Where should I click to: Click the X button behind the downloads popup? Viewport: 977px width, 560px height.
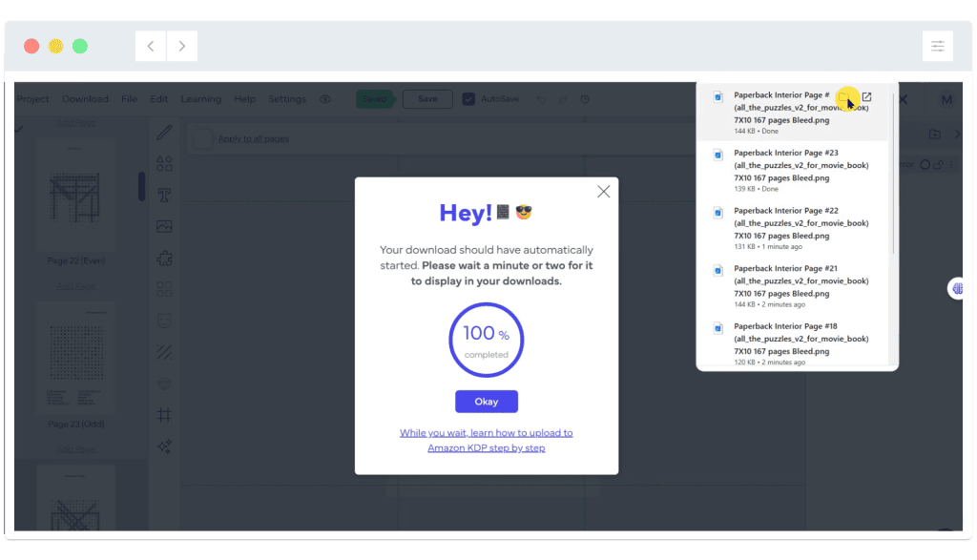(x=903, y=99)
